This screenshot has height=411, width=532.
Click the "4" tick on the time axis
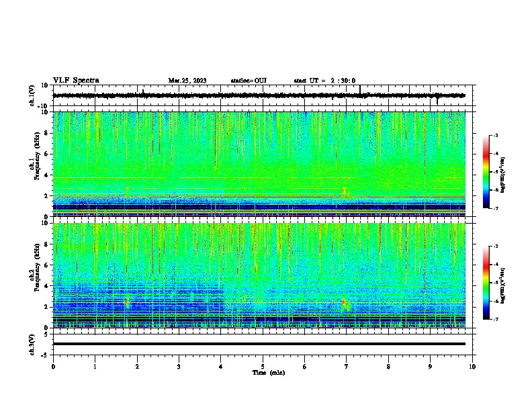pos(221,367)
